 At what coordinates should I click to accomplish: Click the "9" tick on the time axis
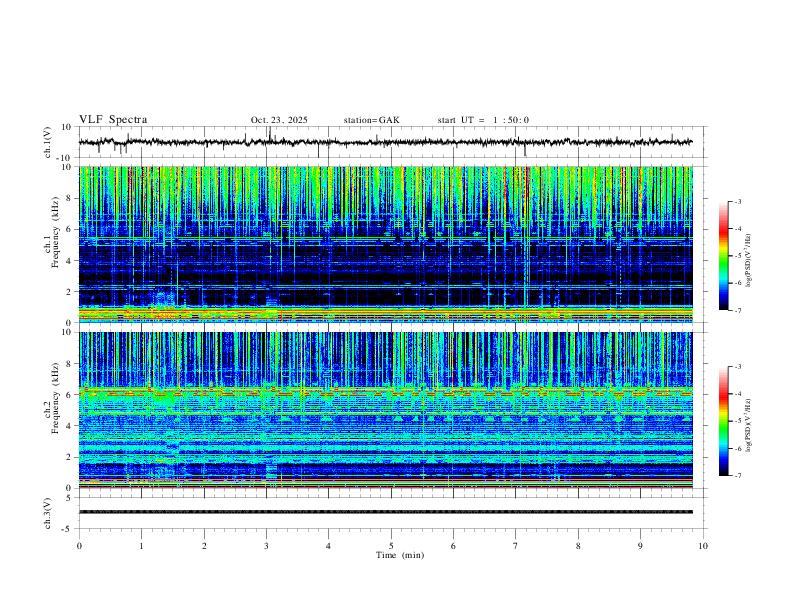click(640, 546)
